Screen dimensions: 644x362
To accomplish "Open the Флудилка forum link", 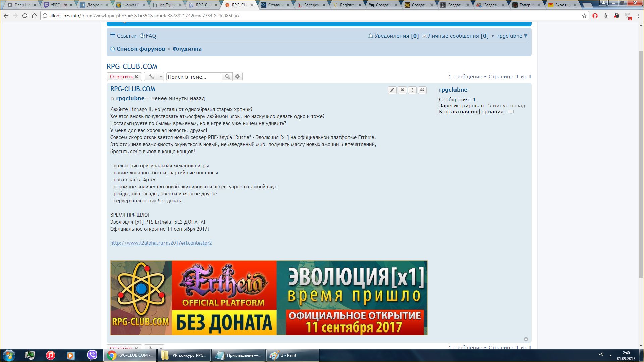I will tap(187, 49).
